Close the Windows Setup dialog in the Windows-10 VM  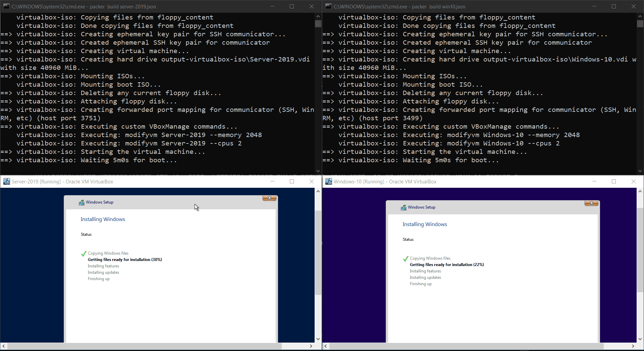coord(591,203)
